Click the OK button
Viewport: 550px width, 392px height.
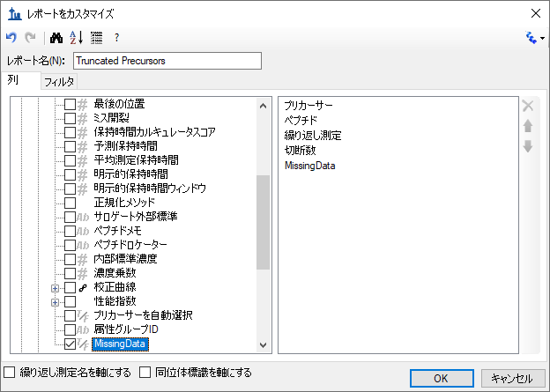tap(442, 378)
